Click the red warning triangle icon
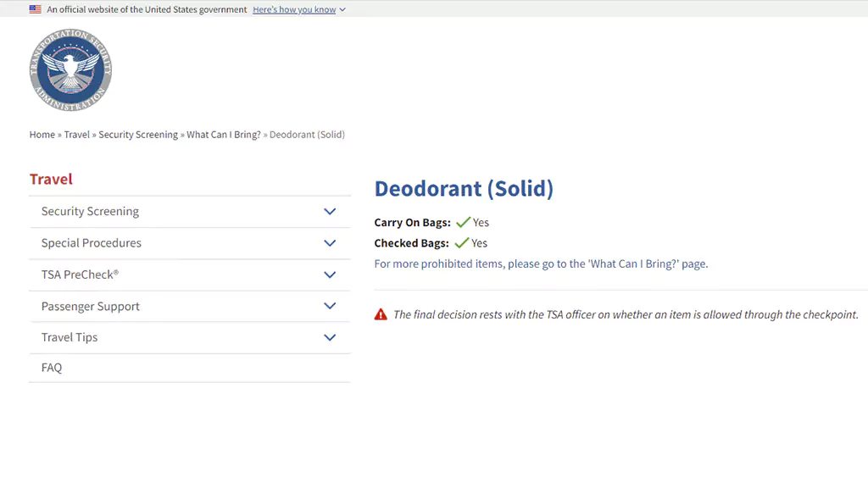The height and width of the screenshot is (488, 868). [x=381, y=314]
